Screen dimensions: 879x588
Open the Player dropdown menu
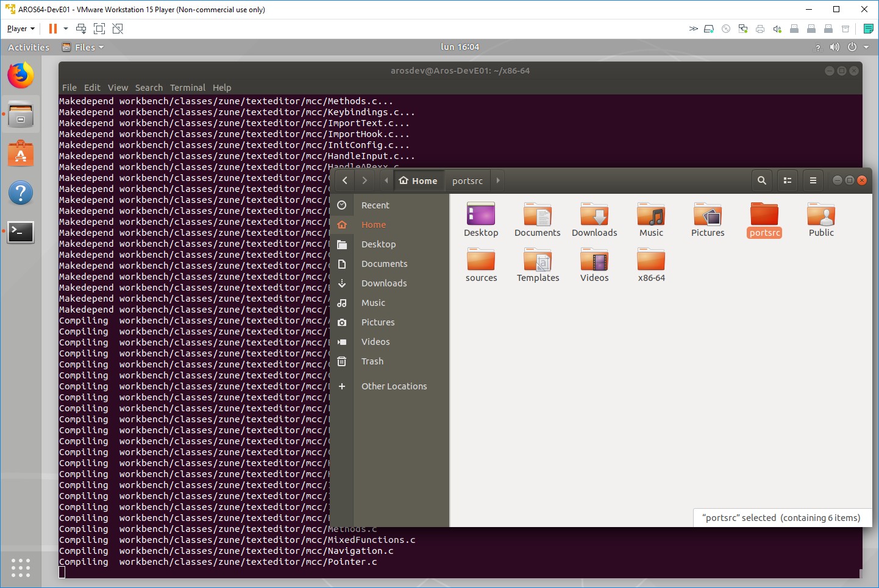(20, 28)
